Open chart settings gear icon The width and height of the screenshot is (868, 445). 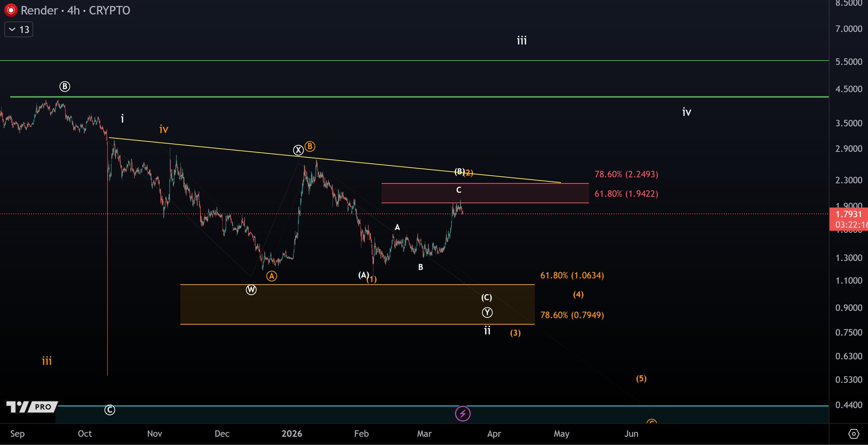(854, 434)
